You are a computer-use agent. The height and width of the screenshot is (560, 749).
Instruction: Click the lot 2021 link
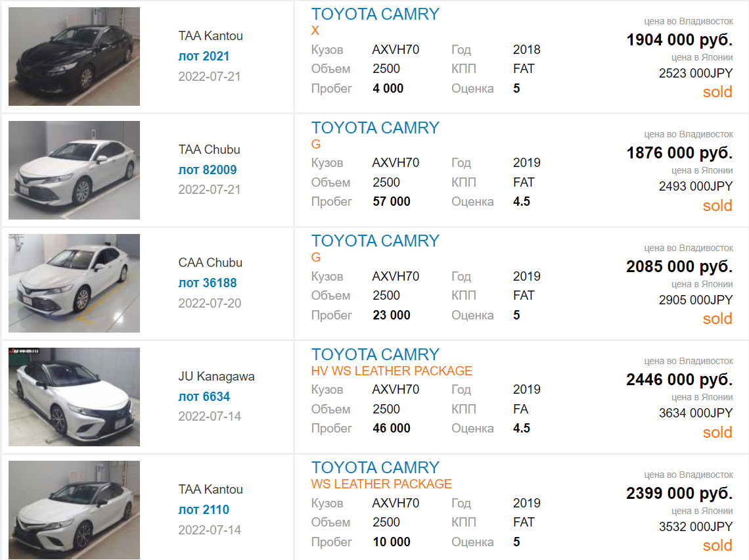click(x=204, y=57)
